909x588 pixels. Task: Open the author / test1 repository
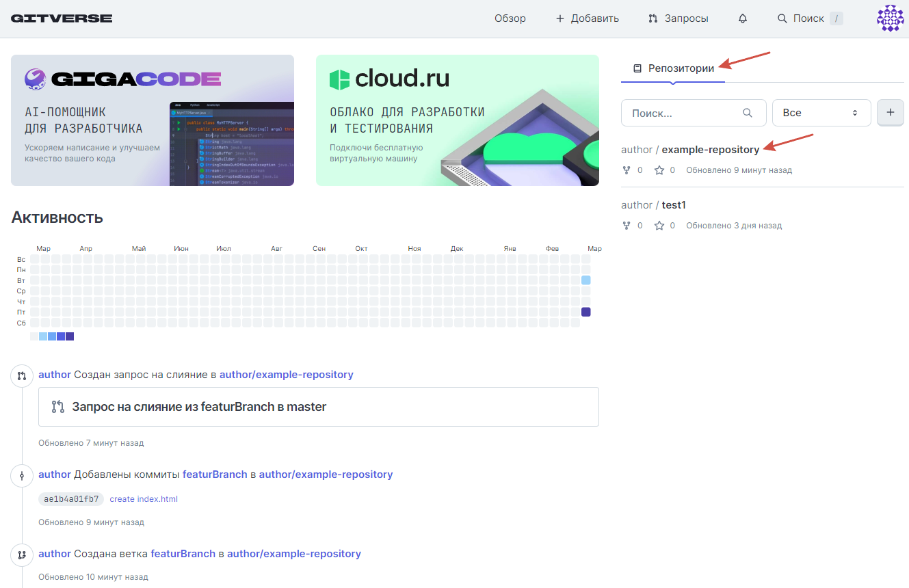653,205
